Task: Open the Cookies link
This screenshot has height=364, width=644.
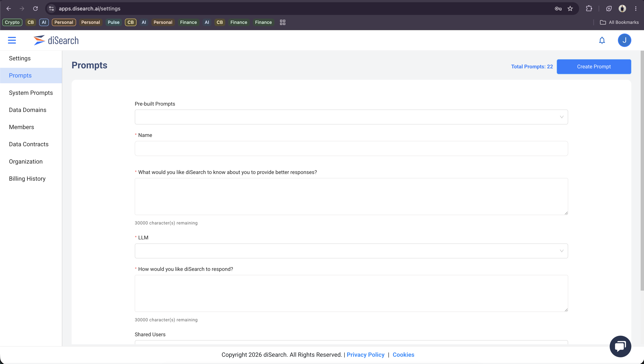Action: (x=403, y=354)
